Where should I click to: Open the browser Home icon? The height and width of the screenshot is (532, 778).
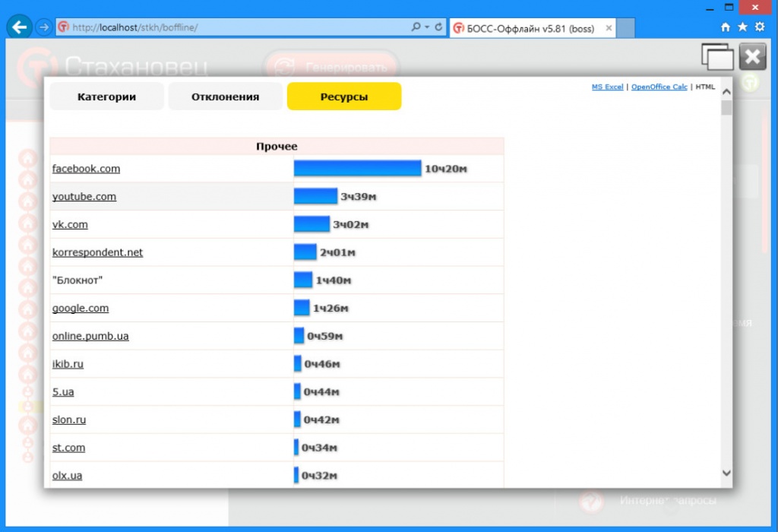coord(726,27)
